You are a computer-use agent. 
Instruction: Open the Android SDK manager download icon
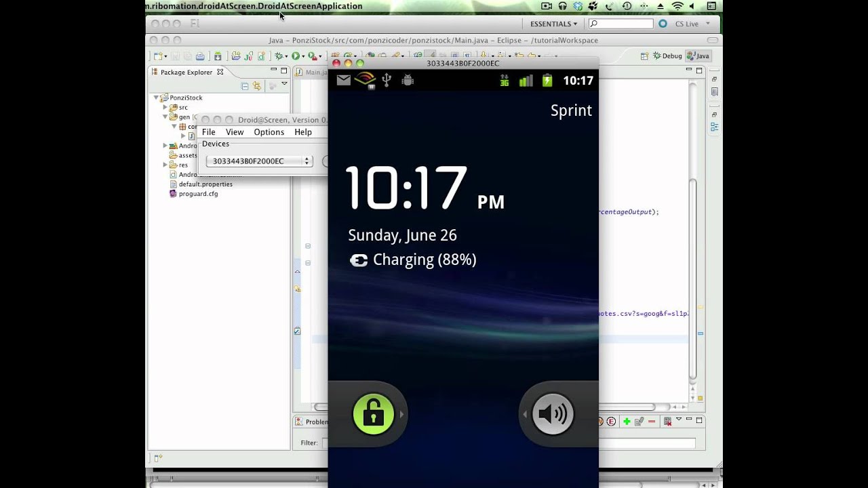pos(218,56)
